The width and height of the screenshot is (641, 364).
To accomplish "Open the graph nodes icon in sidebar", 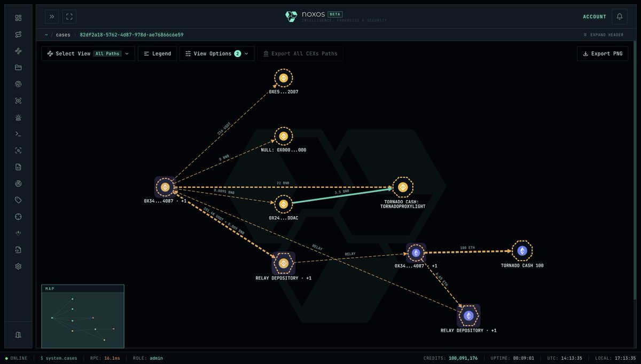I will (18, 51).
